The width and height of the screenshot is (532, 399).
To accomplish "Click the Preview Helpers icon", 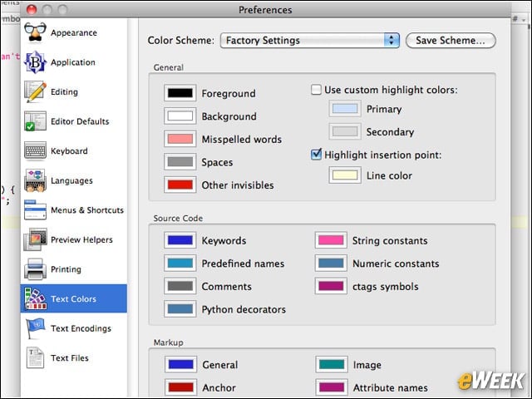I will [x=35, y=239].
